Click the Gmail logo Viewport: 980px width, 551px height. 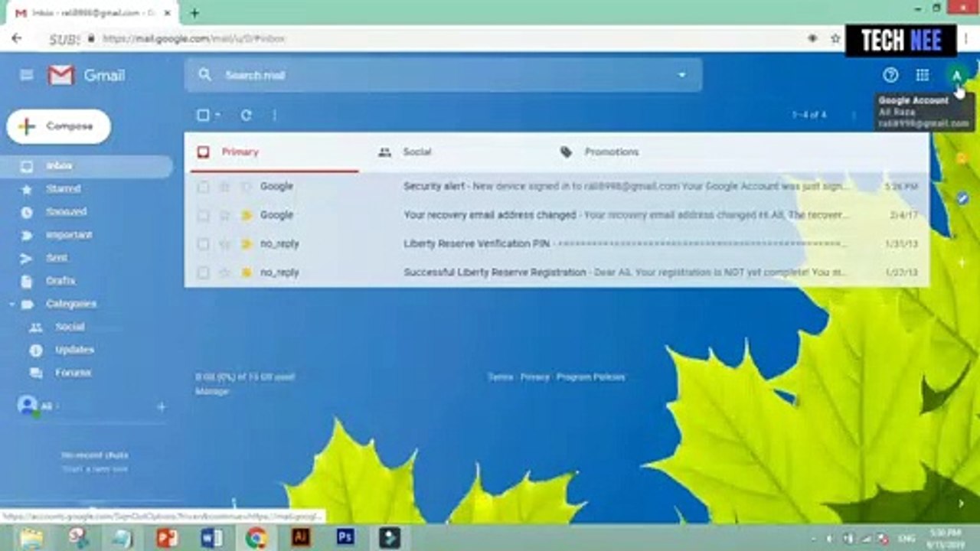(87, 75)
